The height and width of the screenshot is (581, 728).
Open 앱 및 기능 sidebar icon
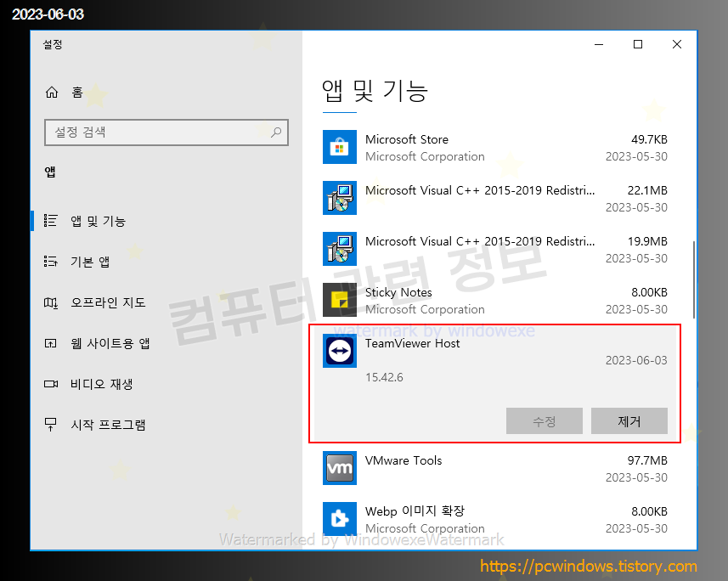click(51, 221)
